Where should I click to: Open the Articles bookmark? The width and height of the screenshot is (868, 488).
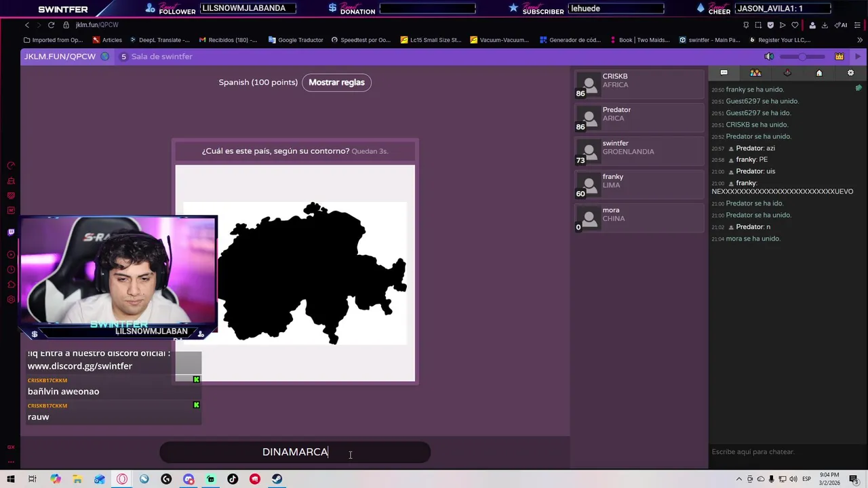click(x=106, y=40)
